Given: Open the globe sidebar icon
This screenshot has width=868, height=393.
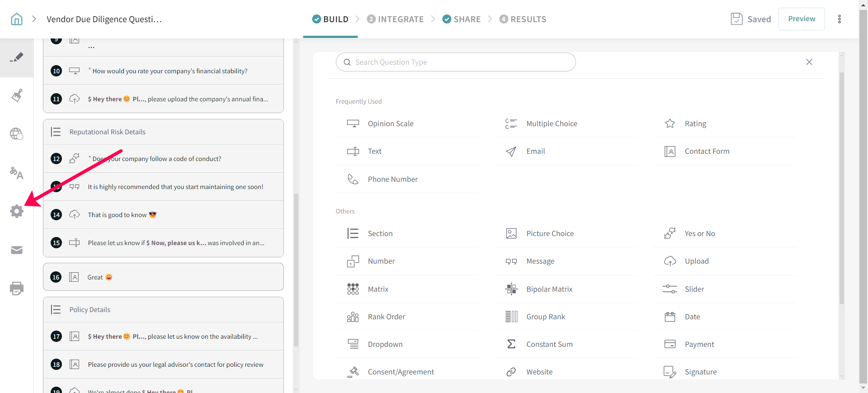Looking at the screenshot, I should (x=17, y=134).
